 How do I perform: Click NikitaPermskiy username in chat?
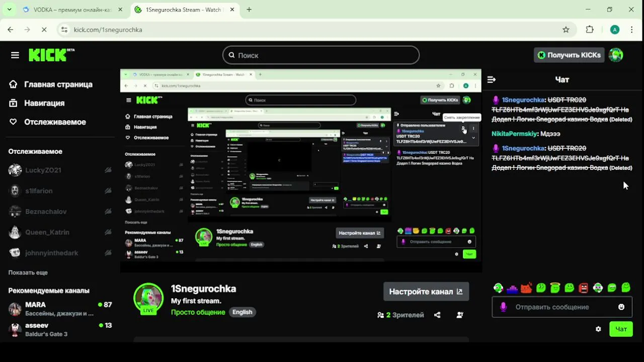tap(514, 134)
